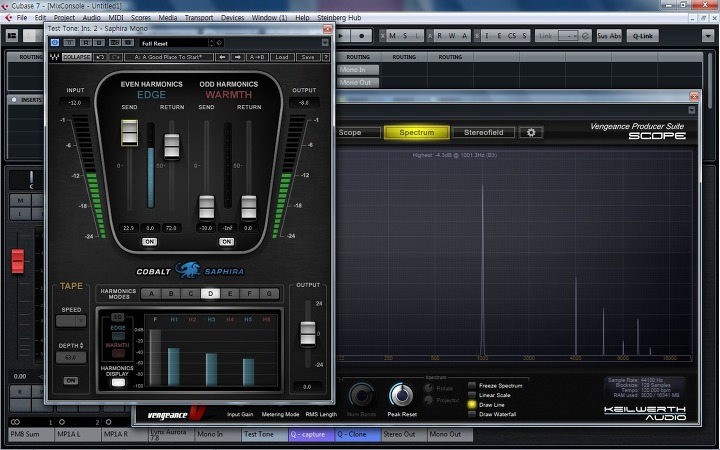
Task: Click the Depth up-down stepper arrows
Action: [82, 345]
